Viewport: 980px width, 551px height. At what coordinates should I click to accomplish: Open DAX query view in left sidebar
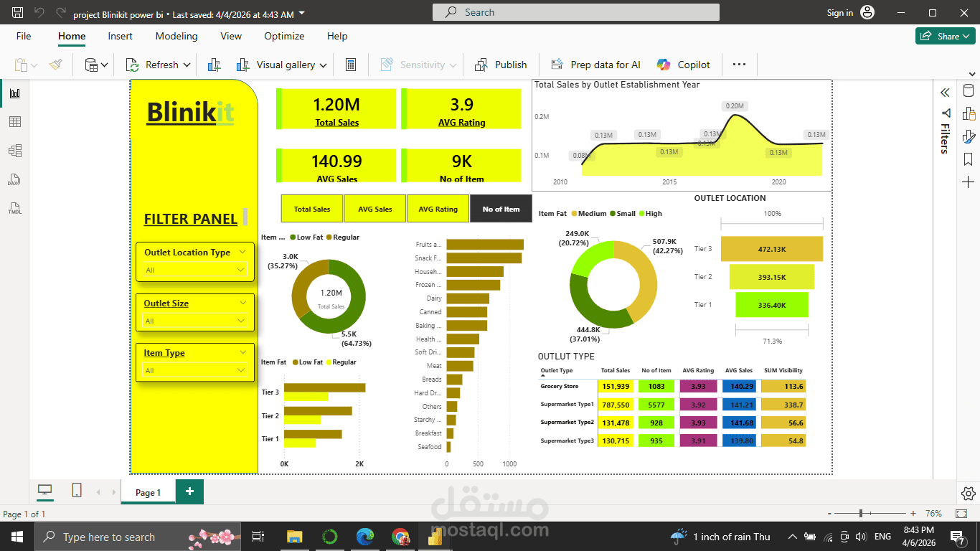tap(14, 179)
